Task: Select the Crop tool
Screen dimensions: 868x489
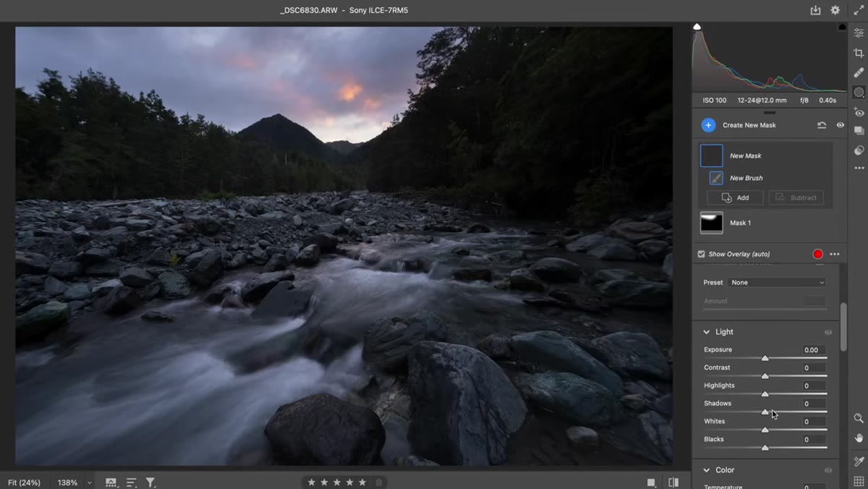Action: (x=859, y=53)
